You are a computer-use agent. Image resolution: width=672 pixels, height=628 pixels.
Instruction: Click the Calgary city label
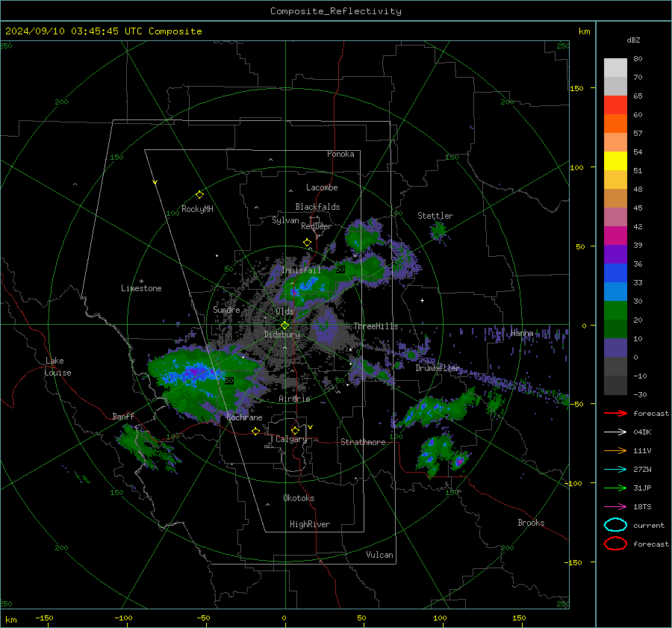pos(291,439)
